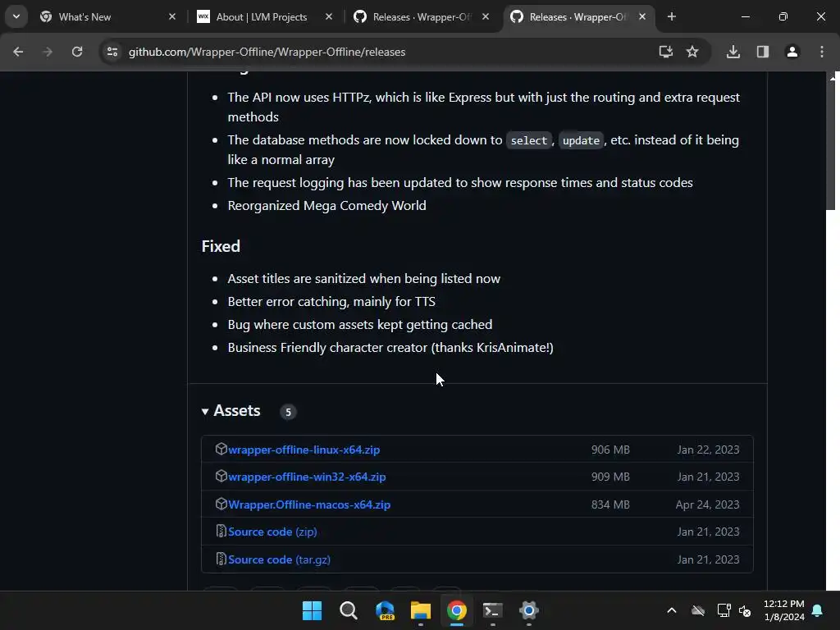This screenshot has height=630, width=840.
Task: Switch to the What's New tab
Action: pos(107,17)
